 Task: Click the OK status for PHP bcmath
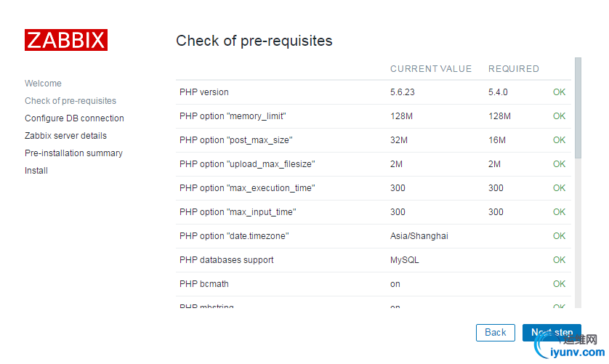click(559, 284)
